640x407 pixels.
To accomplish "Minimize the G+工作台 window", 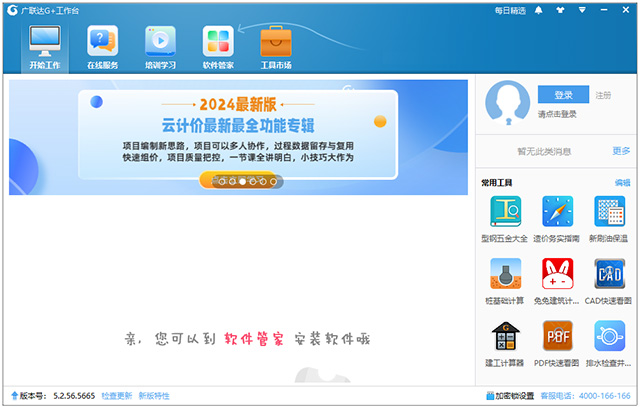I will pos(604,10).
